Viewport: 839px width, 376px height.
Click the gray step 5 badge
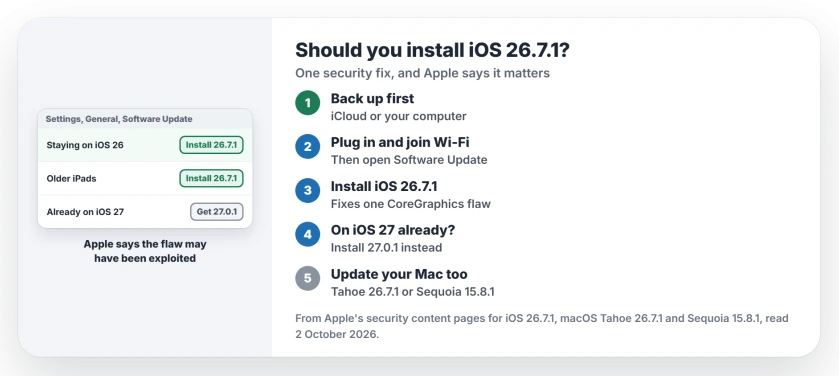point(308,278)
